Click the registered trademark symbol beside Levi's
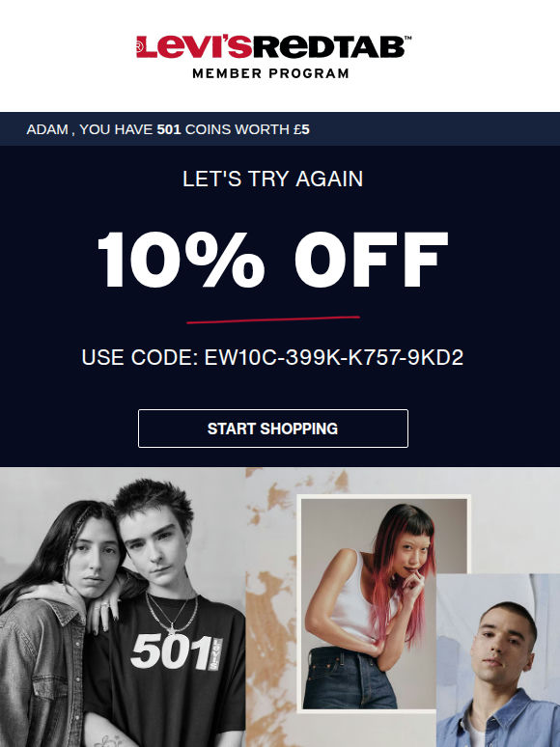 pos(139,46)
